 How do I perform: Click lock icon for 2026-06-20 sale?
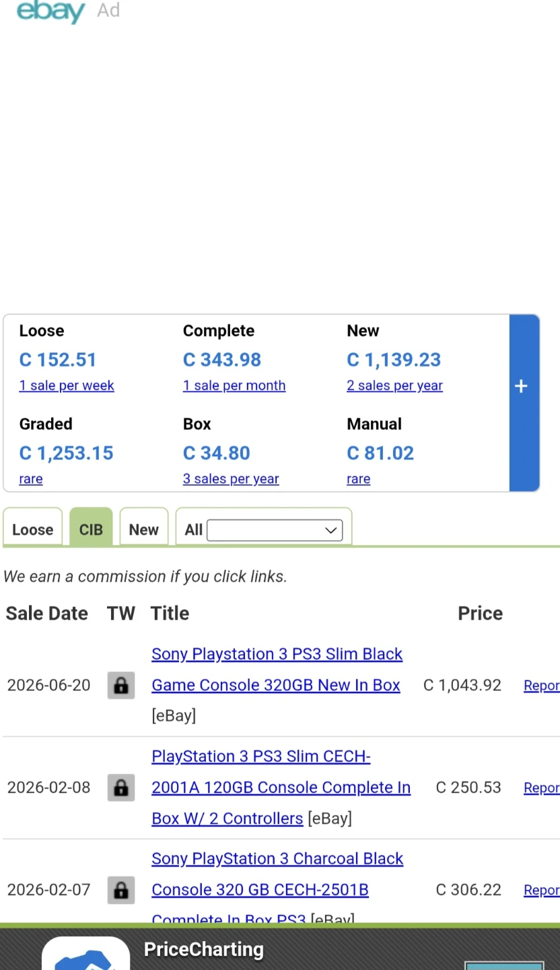tap(121, 685)
